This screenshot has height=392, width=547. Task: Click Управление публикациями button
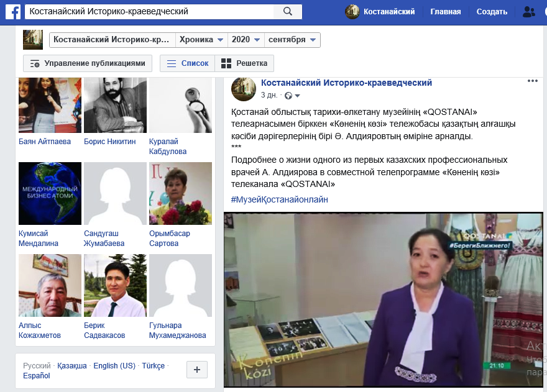(x=88, y=63)
